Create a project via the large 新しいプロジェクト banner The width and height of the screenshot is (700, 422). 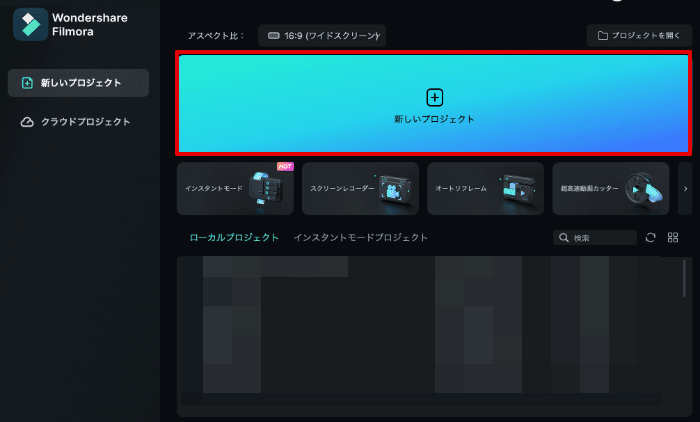coord(433,103)
